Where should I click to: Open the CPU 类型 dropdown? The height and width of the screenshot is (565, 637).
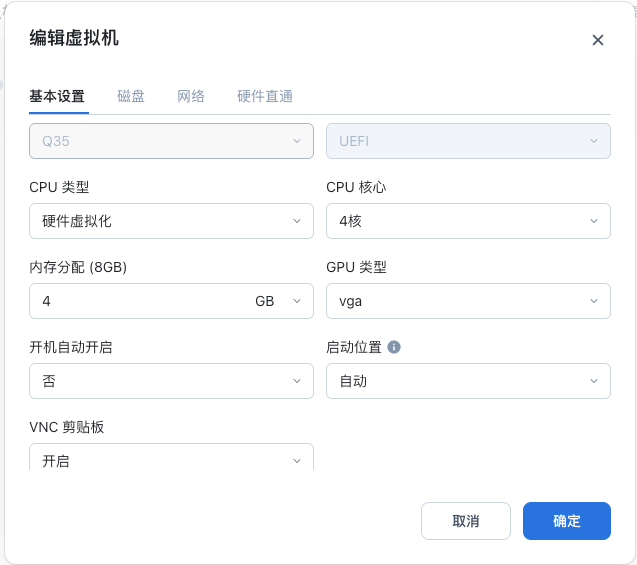[171, 221]
